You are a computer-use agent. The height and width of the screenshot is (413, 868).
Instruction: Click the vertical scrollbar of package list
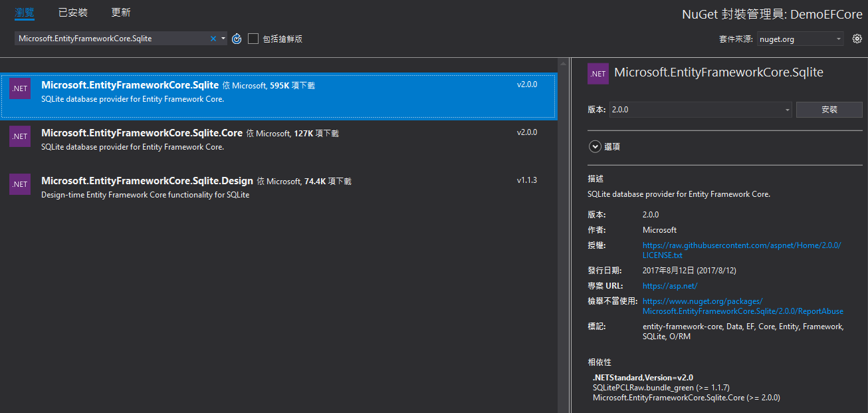[564, 235]
